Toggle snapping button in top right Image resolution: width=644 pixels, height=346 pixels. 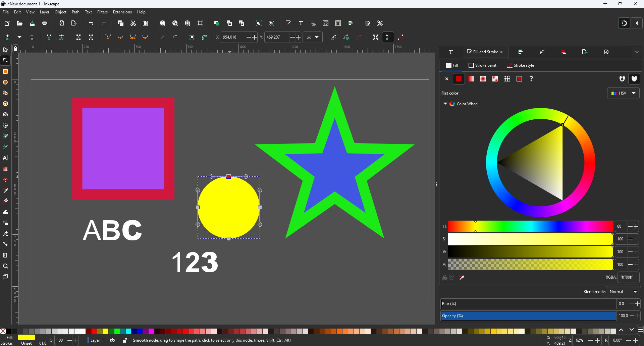tap(624, 23)
